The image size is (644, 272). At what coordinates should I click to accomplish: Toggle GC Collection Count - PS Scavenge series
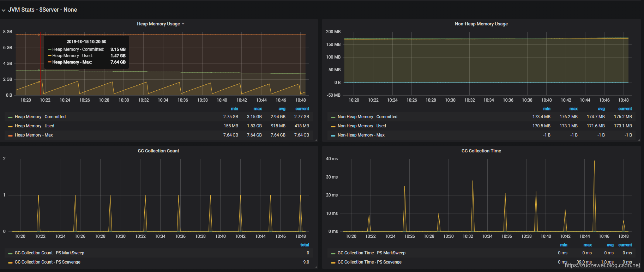[x=48, y=262]
